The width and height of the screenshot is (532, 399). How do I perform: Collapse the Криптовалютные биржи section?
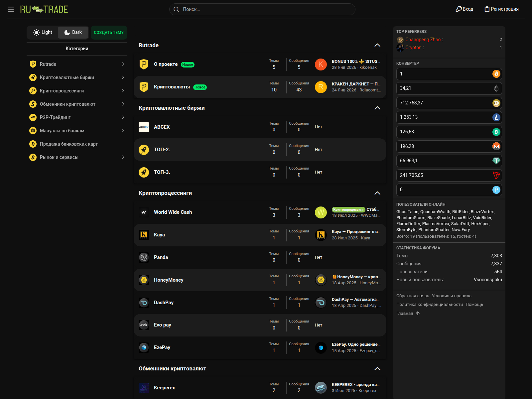point(377,108)
